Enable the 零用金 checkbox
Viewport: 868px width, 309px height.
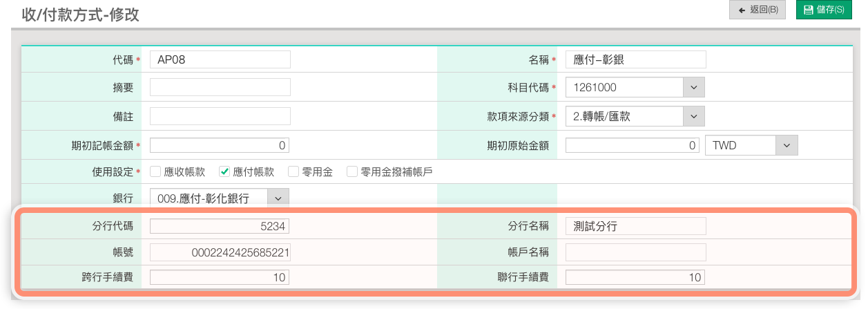pos(293,172)
